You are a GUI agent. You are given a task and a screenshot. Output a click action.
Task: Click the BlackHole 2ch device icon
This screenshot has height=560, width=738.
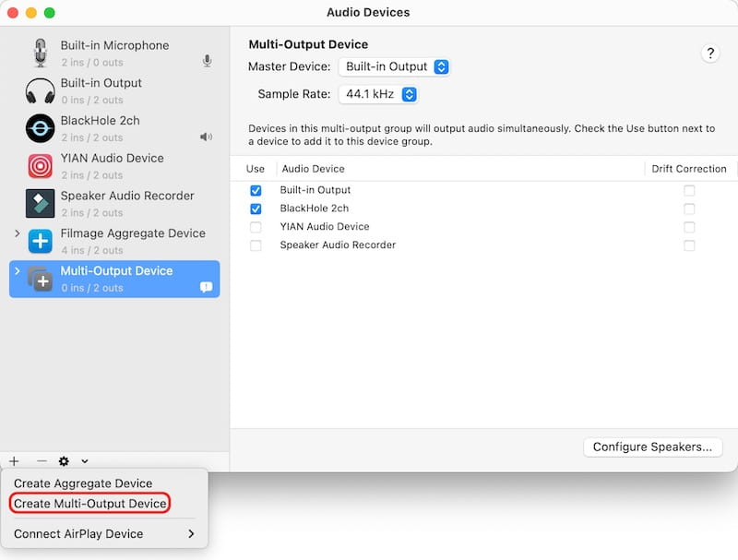[x=40, y=128]
